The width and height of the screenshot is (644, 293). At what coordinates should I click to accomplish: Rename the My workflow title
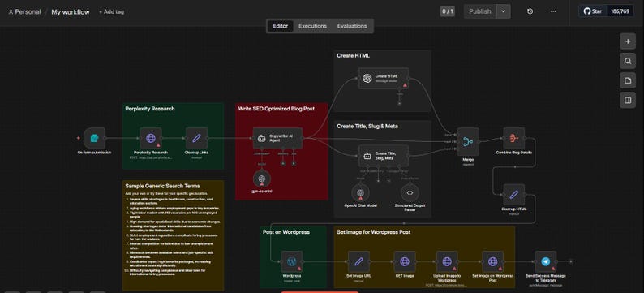[x=71, y=12]
